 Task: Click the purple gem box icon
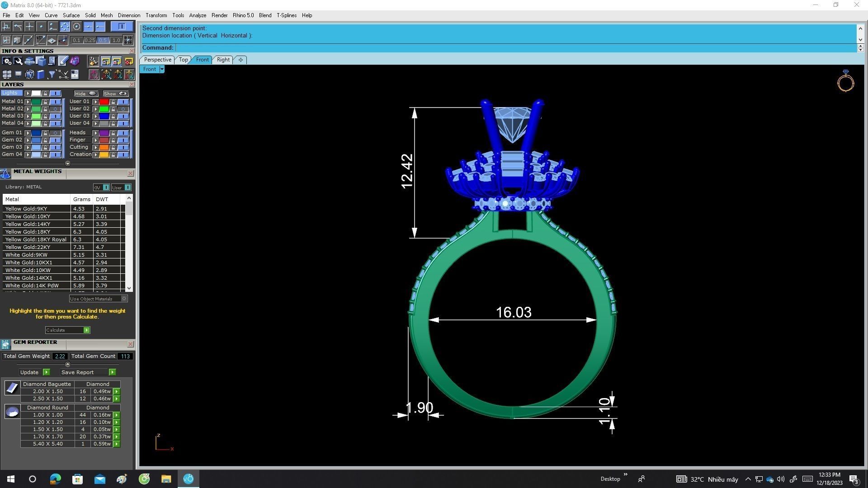(75, 61)
